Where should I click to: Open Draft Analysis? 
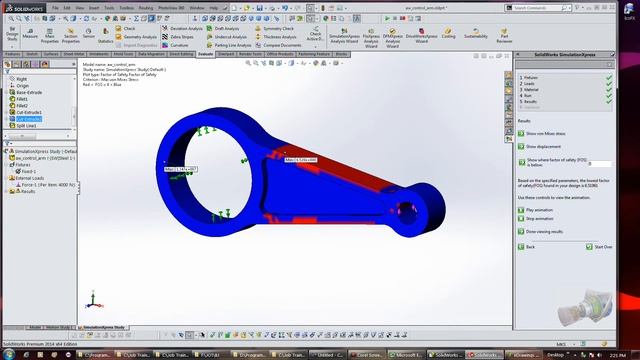coord(223,29)
